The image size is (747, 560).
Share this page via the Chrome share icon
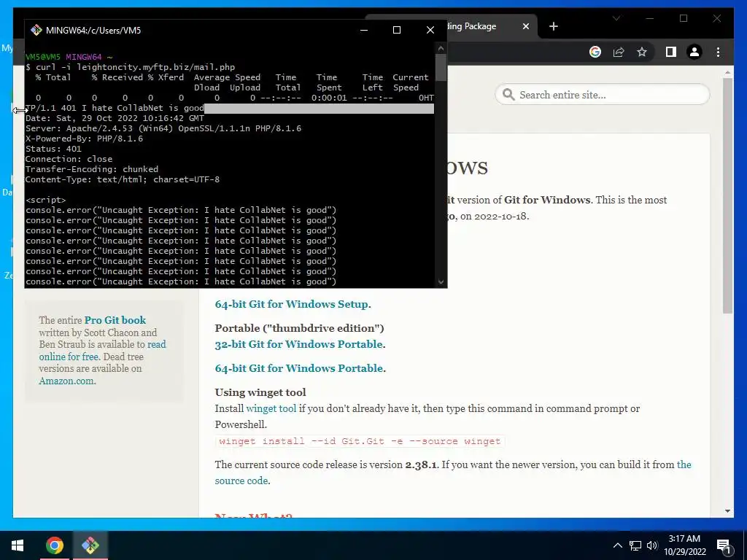[619, 52]
